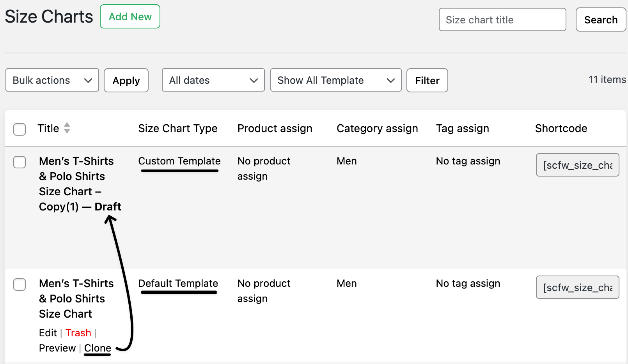The image size is (628, 364).
Task: Select the second row's shortcode field
Action: click(x=577, y=287)
